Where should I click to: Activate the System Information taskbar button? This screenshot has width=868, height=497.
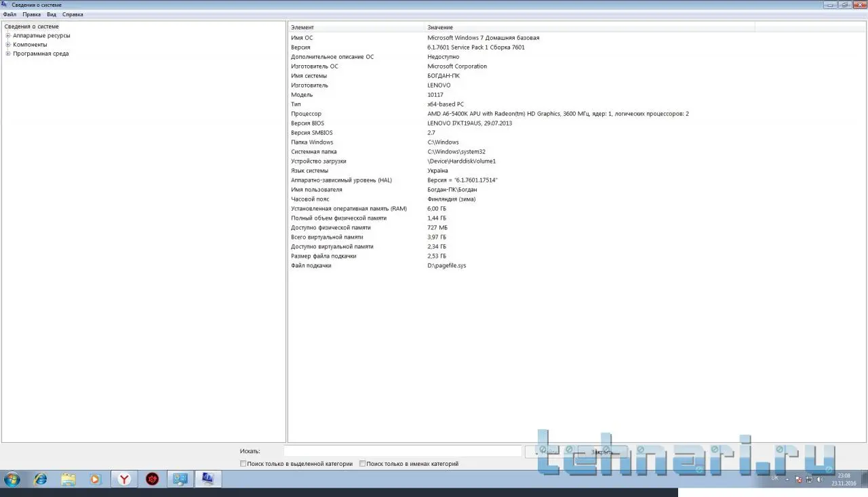click(208, 479)
